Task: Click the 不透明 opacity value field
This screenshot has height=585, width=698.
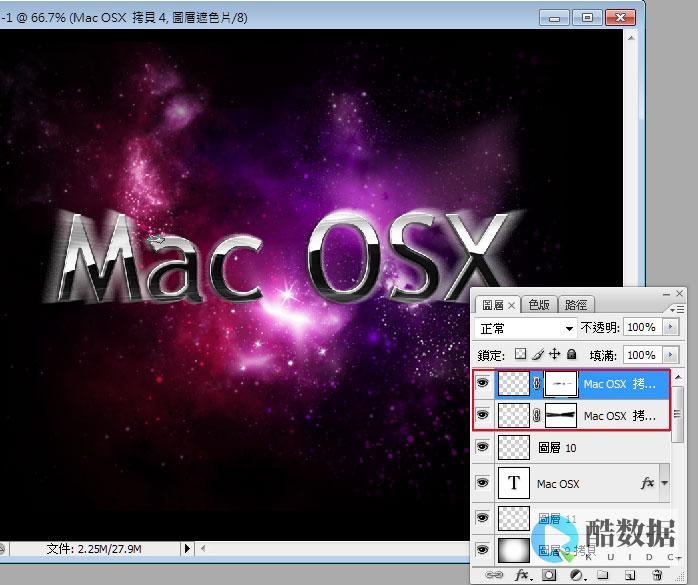Action: coord(643,327)
